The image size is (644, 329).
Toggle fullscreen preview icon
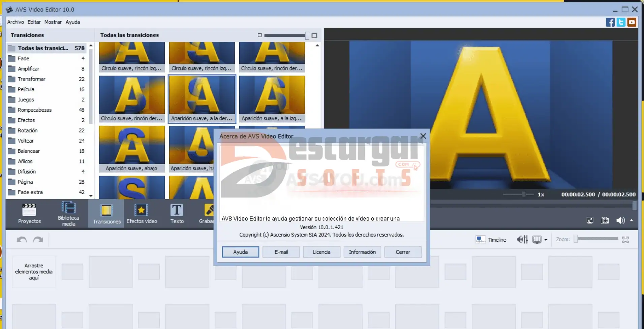tap(590, 220)
